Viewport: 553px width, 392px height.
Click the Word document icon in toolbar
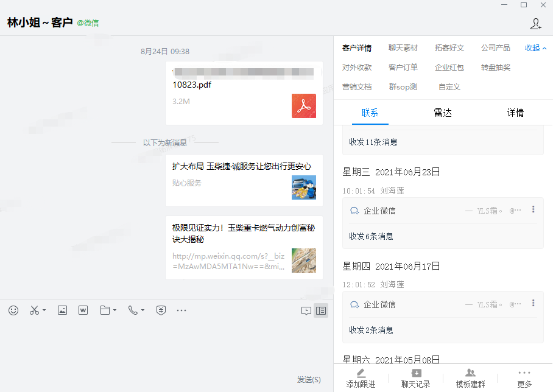coord(83,310)
